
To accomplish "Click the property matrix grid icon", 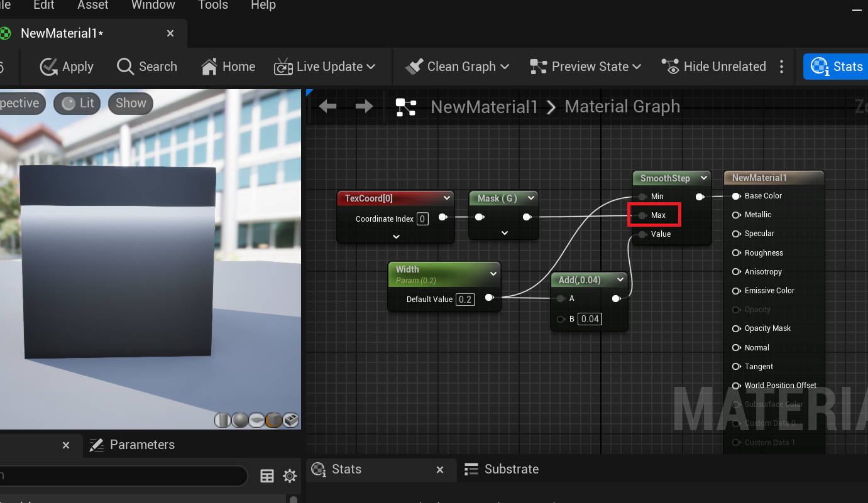I will click(x=267, y=476).
